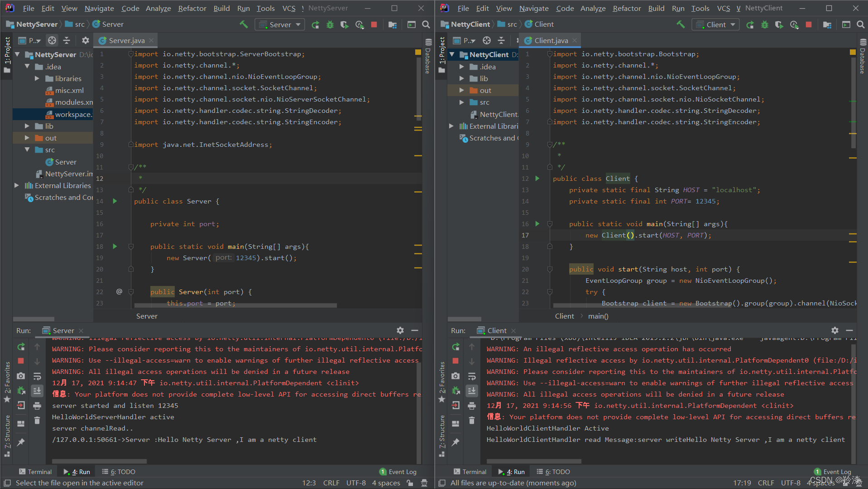This screenshot has width=868, height=489.
Task: Click UTF-8 encoding in NettyClient status bar
Action: point(791,483)
